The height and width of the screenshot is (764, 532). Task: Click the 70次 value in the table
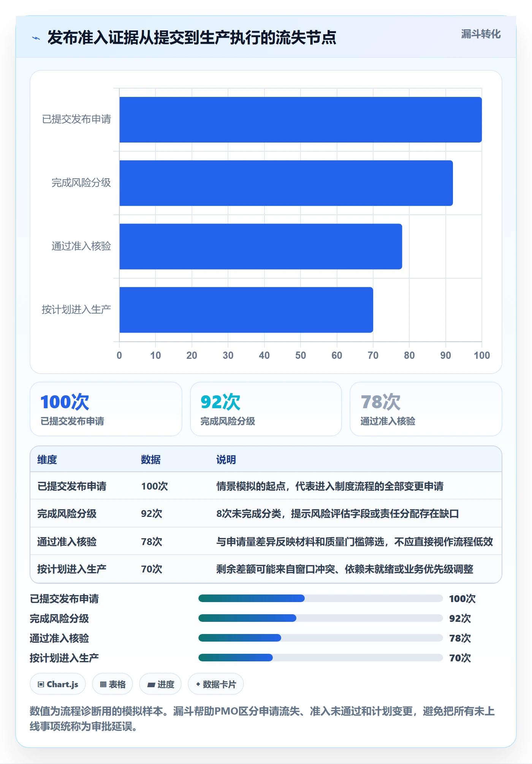152,569
